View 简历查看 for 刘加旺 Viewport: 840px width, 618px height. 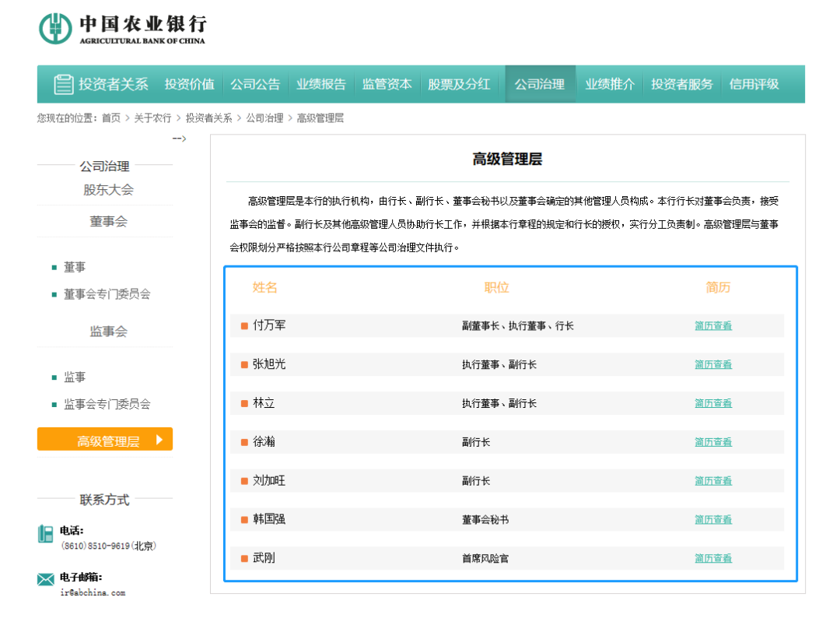click(713, 481)
